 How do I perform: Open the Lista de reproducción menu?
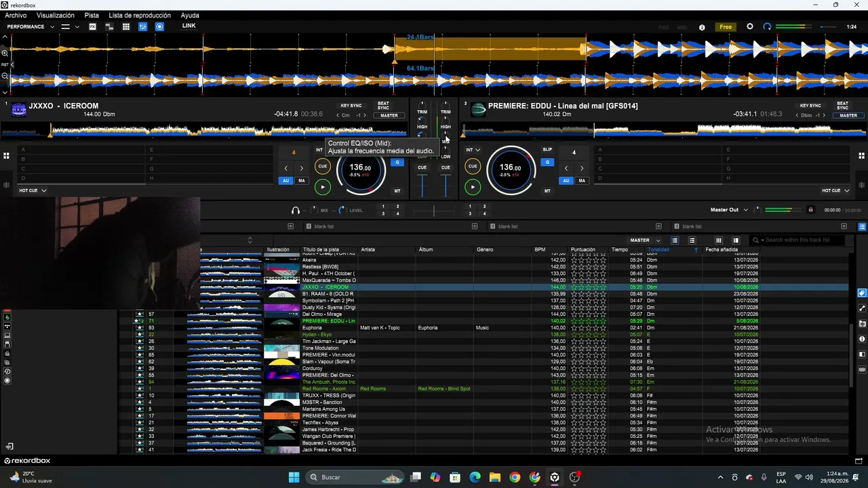pos(140,16)
